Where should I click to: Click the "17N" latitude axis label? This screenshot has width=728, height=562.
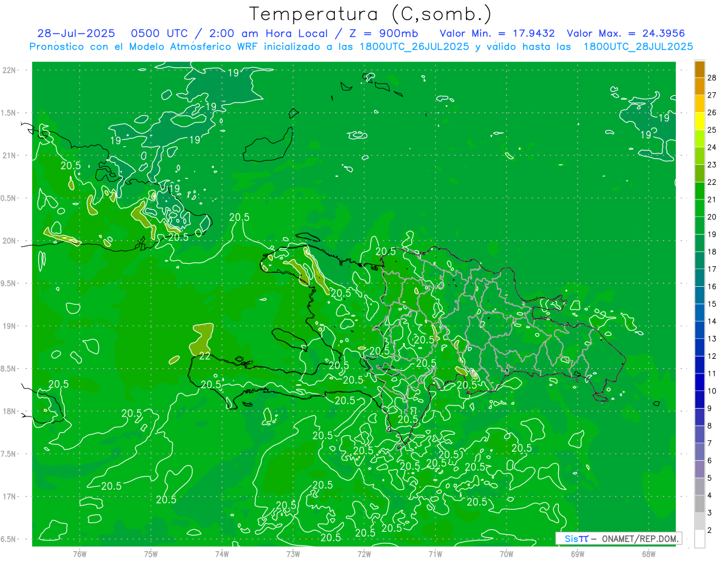tap(10, 497)
